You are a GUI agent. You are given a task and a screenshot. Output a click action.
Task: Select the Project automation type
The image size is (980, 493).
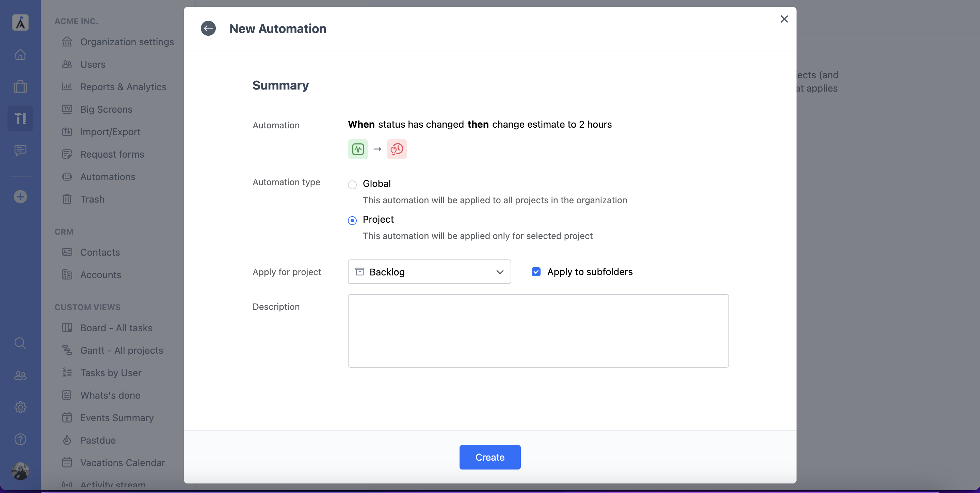pos(352,221)
